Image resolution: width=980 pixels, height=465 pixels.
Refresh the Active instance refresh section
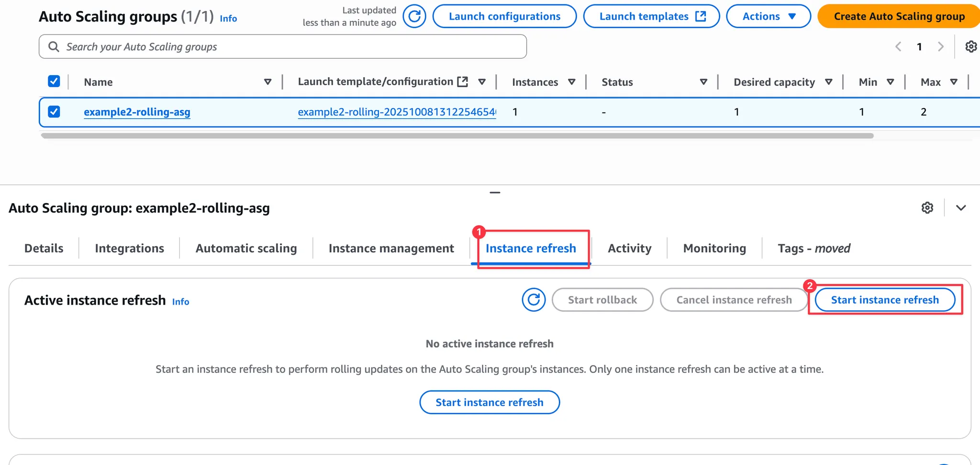point(534,300)
